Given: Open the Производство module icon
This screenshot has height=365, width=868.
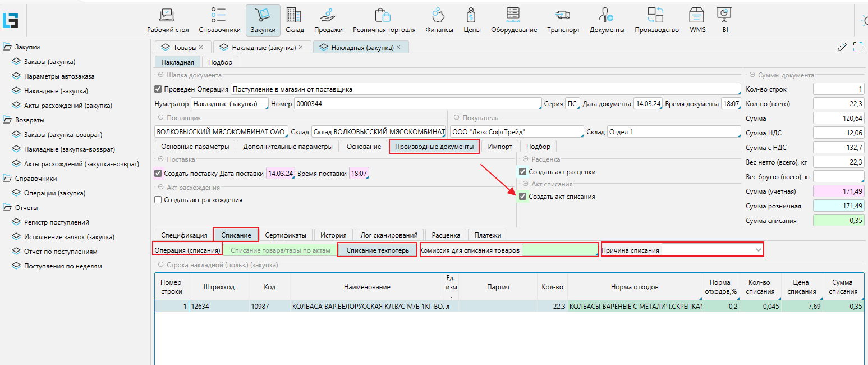Looking at the screenshot, I should pyautogui.click(x=656, y=16).
